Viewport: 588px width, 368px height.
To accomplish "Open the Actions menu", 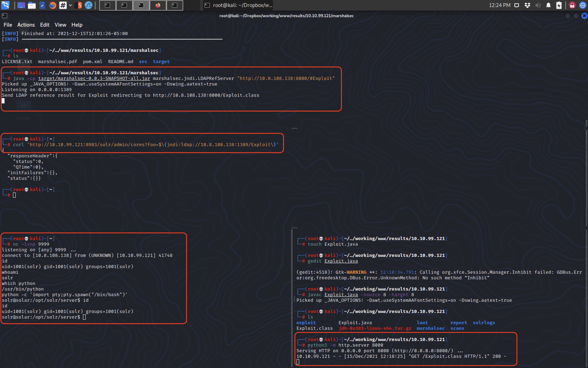I will 26,25.
